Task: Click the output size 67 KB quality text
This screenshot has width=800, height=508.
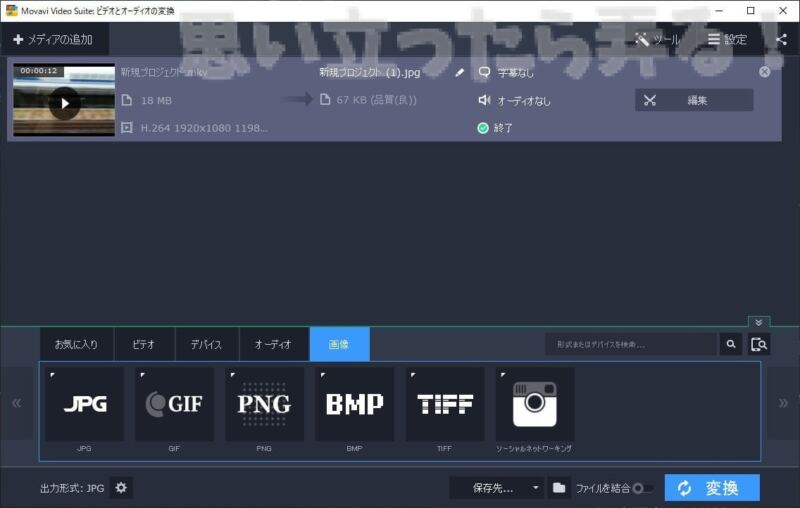Action: coord(377,100)
